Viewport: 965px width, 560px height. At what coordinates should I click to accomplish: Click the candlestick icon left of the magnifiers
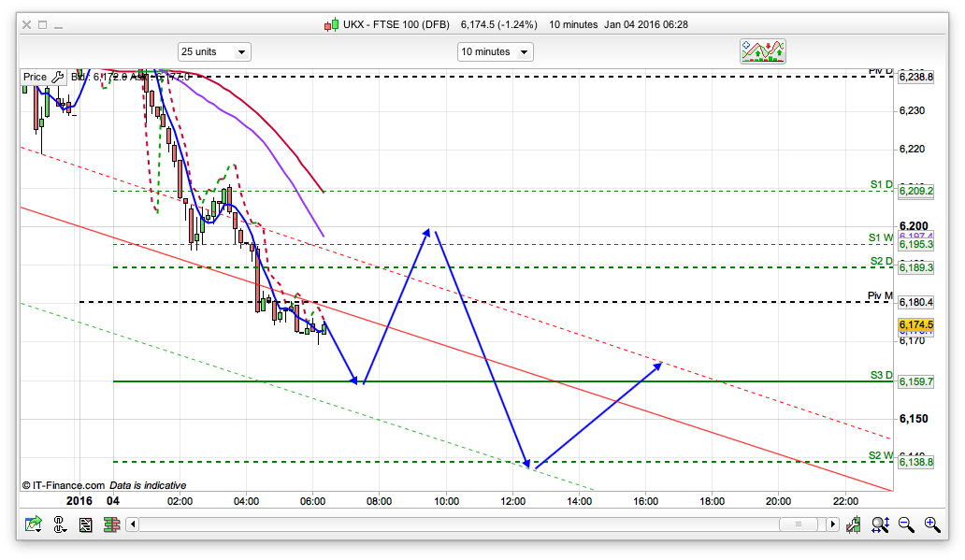tap(854, 525)
